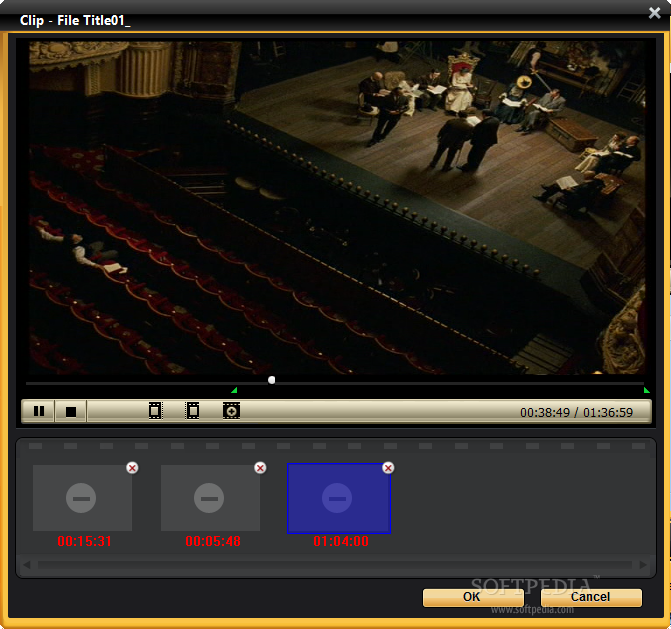Remove the 00:05:48 clip
This screenshot has height=629, width=671.
pyautogui.click(x=260, y=468)
